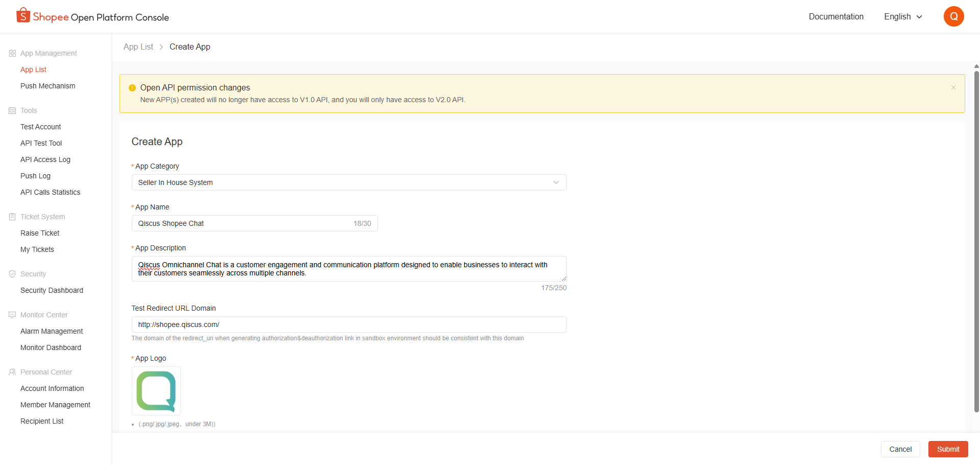Click the App Management section header
The width and height of the screenshot is (980, 465).
point(49,53)
